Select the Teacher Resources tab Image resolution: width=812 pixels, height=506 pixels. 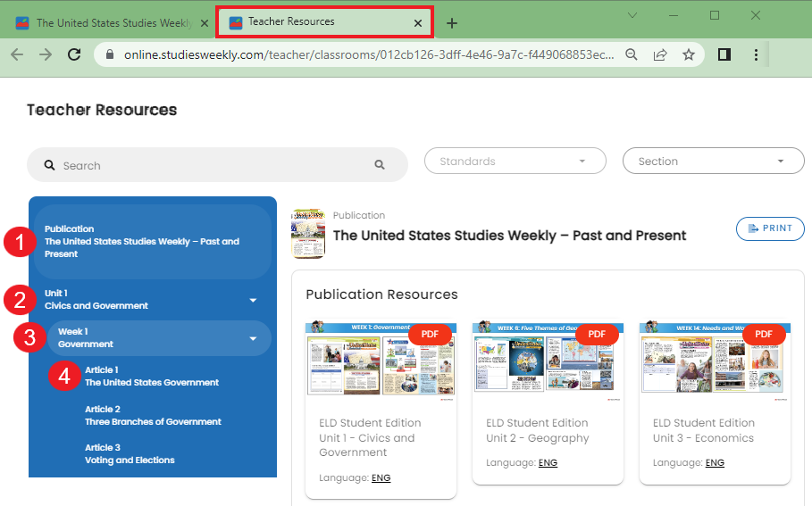coord(324,21)
